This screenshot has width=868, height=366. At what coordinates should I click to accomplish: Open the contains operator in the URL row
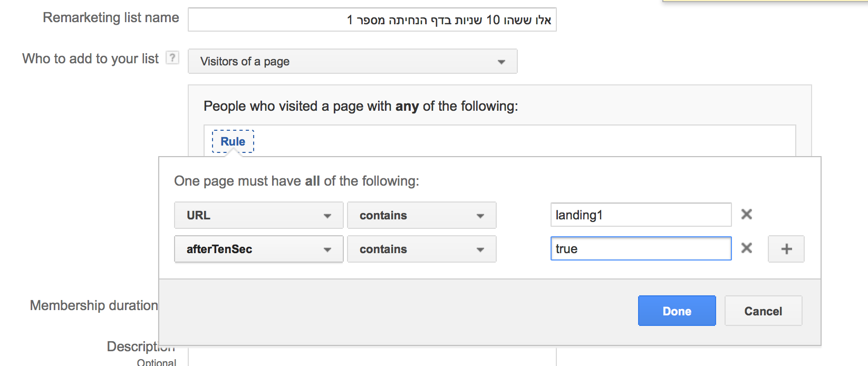422,215
